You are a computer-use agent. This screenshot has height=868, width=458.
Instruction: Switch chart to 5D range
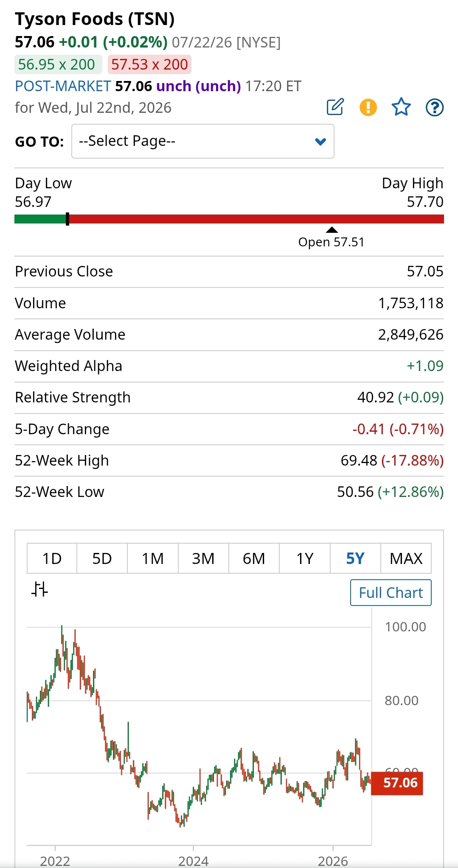[x=102, y=558]
